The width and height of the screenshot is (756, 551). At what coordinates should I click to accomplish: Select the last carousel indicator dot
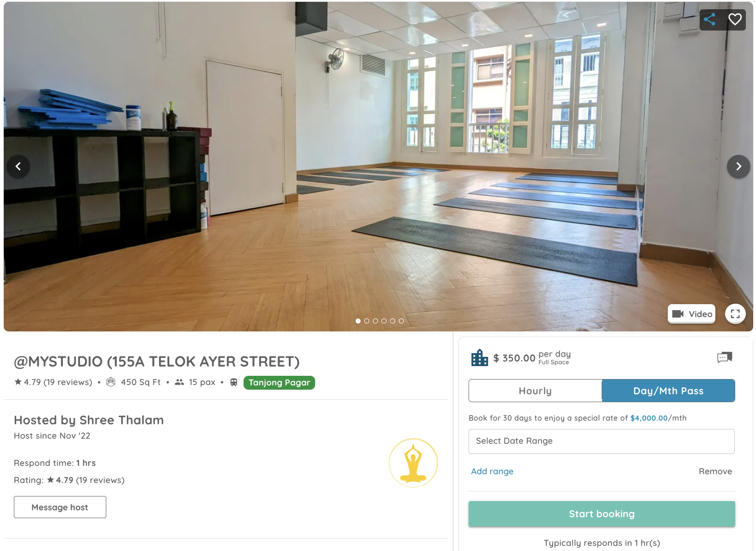pyautogui.click(x=401, y=321)
